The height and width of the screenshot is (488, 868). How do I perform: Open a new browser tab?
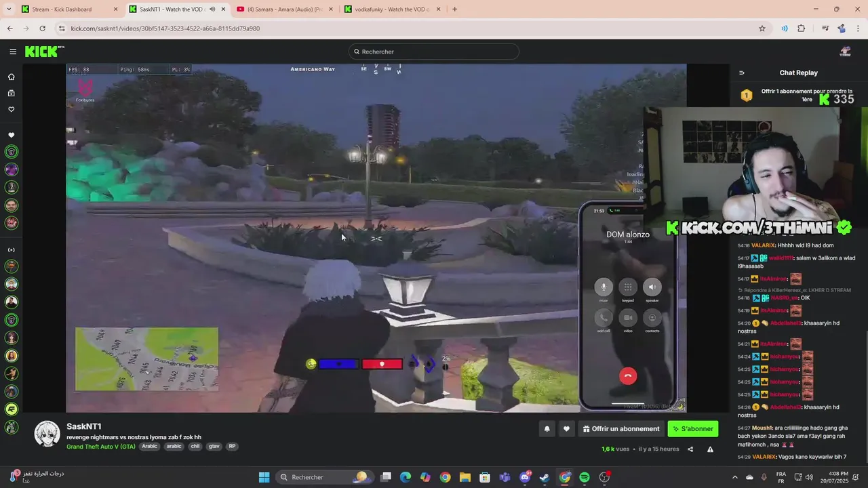point(454,9)
